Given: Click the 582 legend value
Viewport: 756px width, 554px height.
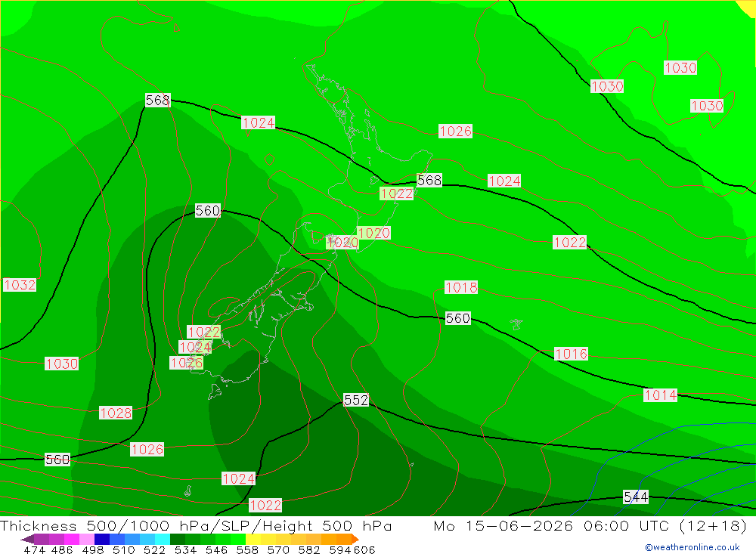Looking at the screenshot, I should (x=308, y=550).
